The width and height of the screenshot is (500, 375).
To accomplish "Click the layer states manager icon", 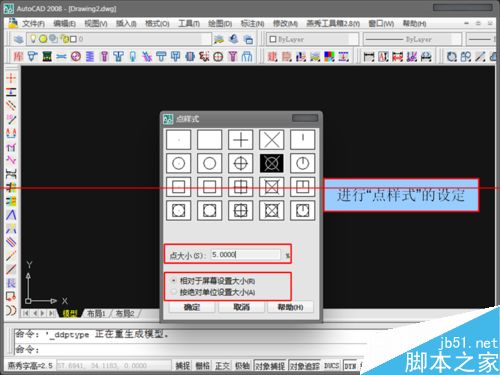I will click(248, 39).
